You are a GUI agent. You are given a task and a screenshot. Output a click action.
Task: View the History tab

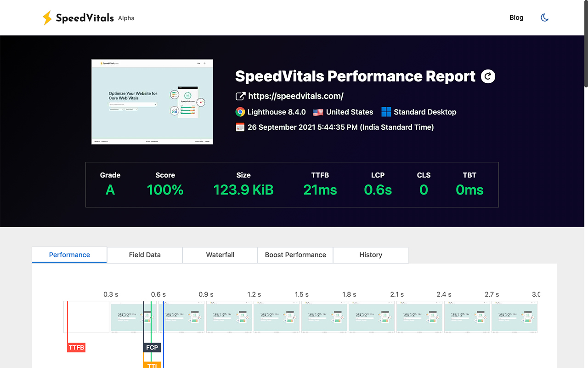370,255
